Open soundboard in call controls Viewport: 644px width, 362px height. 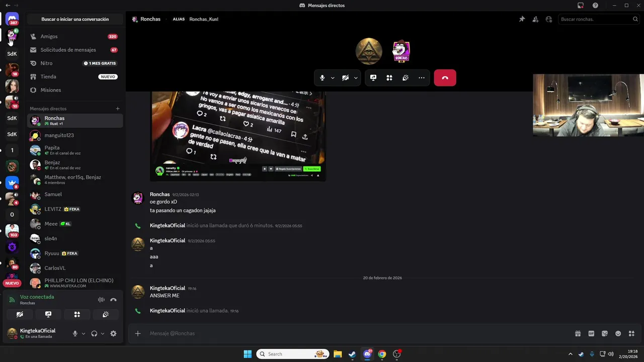coord(405,78)
